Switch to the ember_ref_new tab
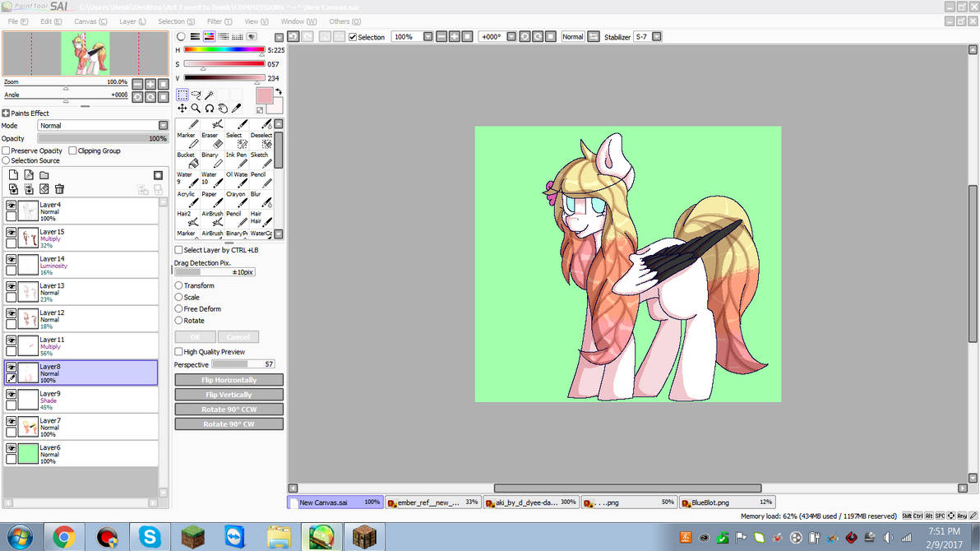Screen dimensions: 980x551 [x=433, y=502]
